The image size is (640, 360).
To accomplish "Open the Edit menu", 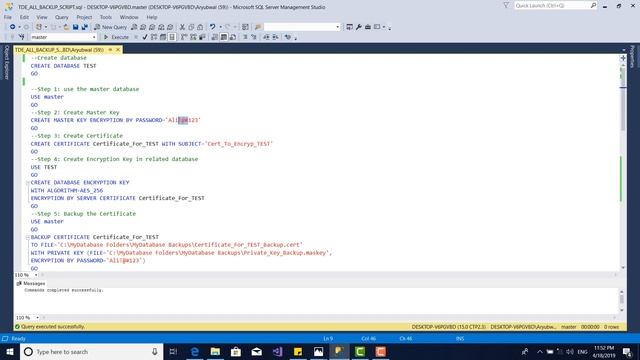I will 24,17.
